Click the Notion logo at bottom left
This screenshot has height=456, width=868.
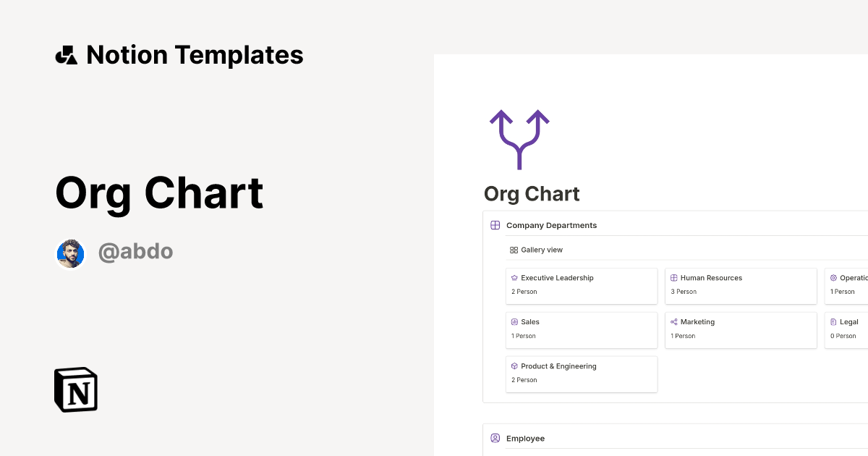75,389
